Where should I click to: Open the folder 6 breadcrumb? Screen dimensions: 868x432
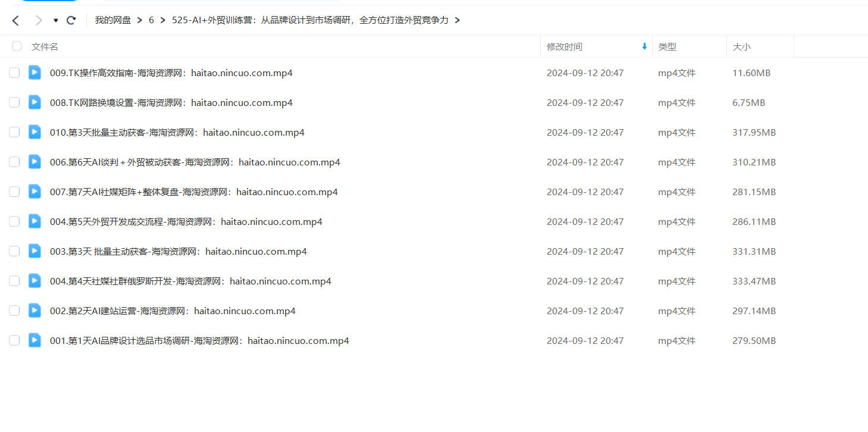click(151, 20)
